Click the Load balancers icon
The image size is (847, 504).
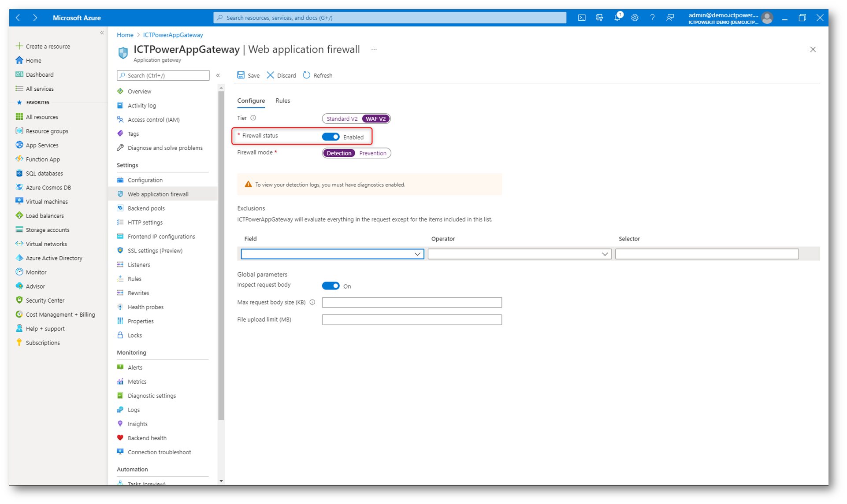(x=19, y=215)
